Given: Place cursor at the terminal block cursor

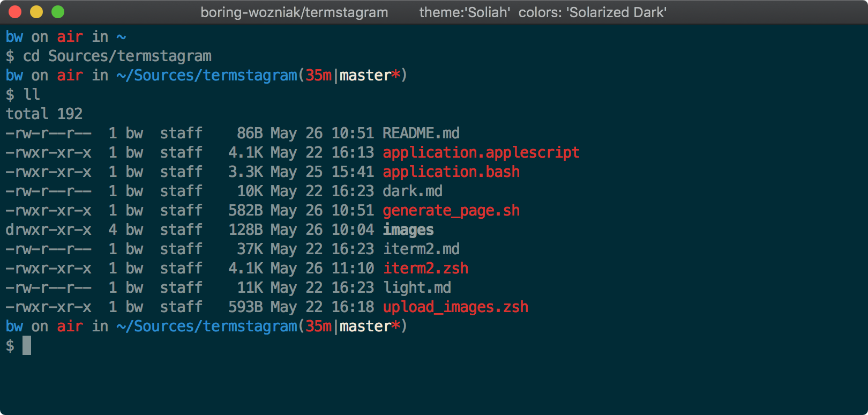Looking at the screenshot, I should coord(27,346).
